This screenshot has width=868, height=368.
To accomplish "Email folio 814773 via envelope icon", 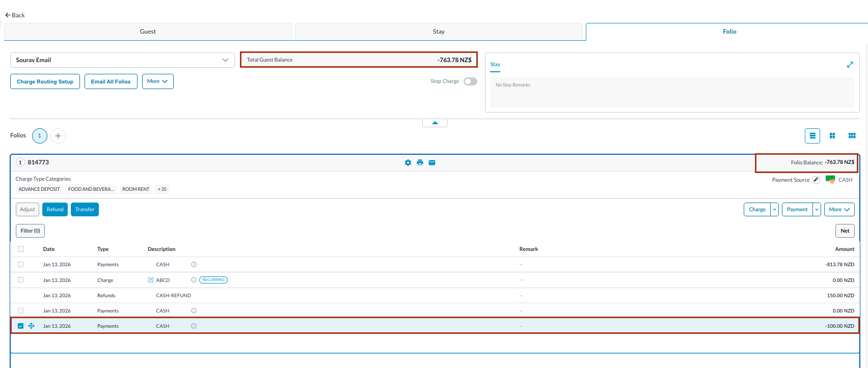I will pyautogui.click(x=432, y=162).
